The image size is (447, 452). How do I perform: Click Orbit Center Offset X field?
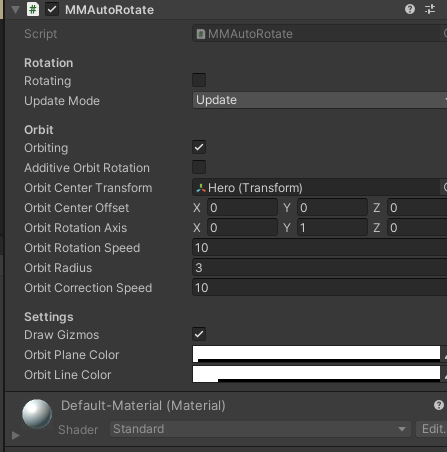(x=242, y=208)
